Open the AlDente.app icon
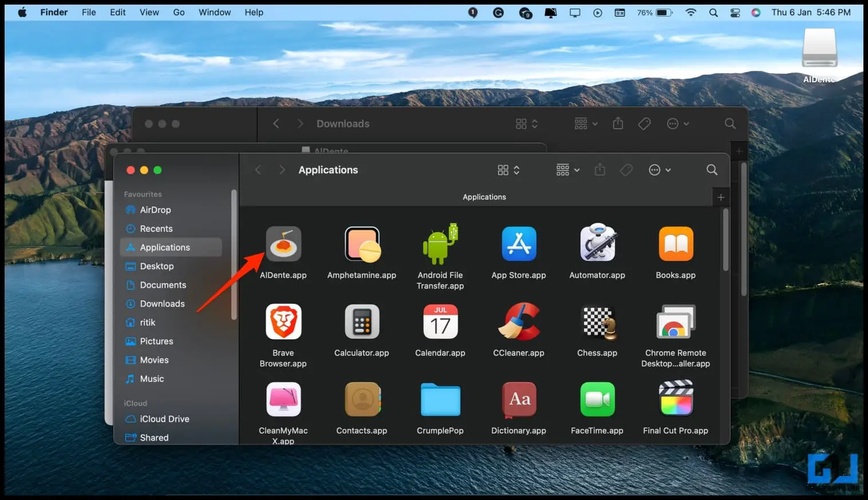The image size is (868, 500). click(283, 244)
